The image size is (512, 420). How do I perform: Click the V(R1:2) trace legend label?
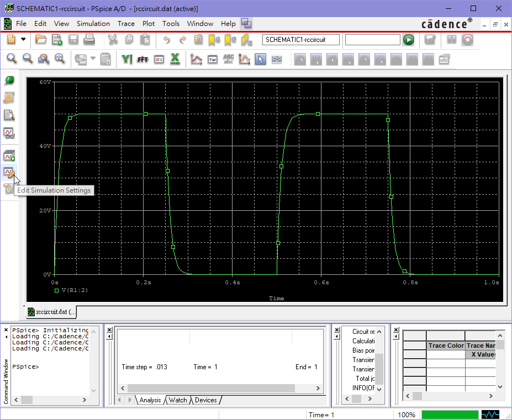75,290
